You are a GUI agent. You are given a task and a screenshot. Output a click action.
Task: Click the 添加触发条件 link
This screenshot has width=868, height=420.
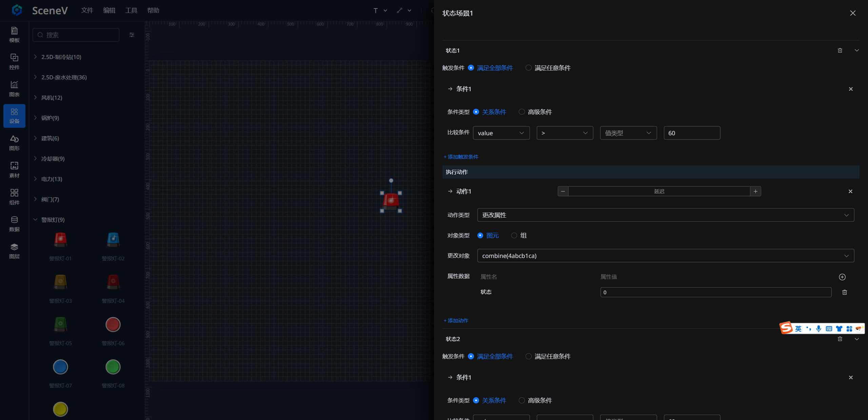click(461, 157)
